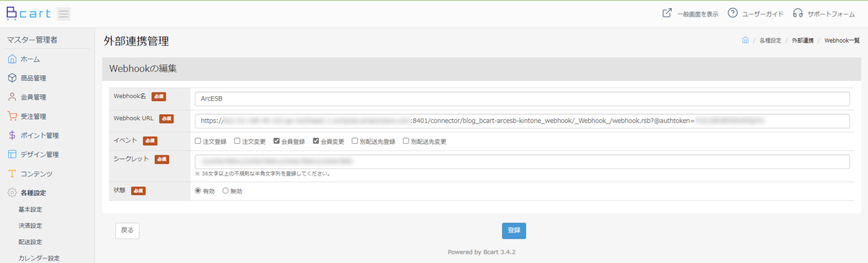Click the Webhookの編集 heading

[x=143, y=69]
